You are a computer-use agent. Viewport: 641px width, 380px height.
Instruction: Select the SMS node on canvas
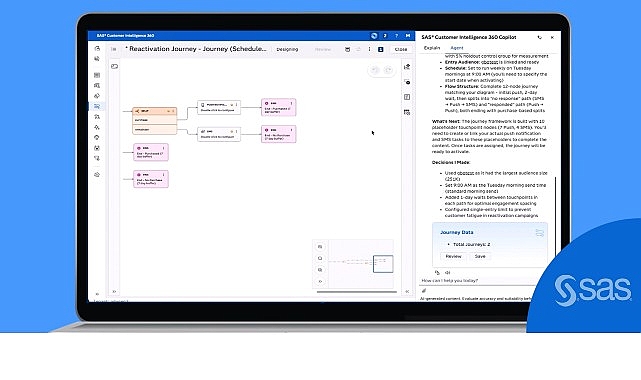[x=219, y=134]
